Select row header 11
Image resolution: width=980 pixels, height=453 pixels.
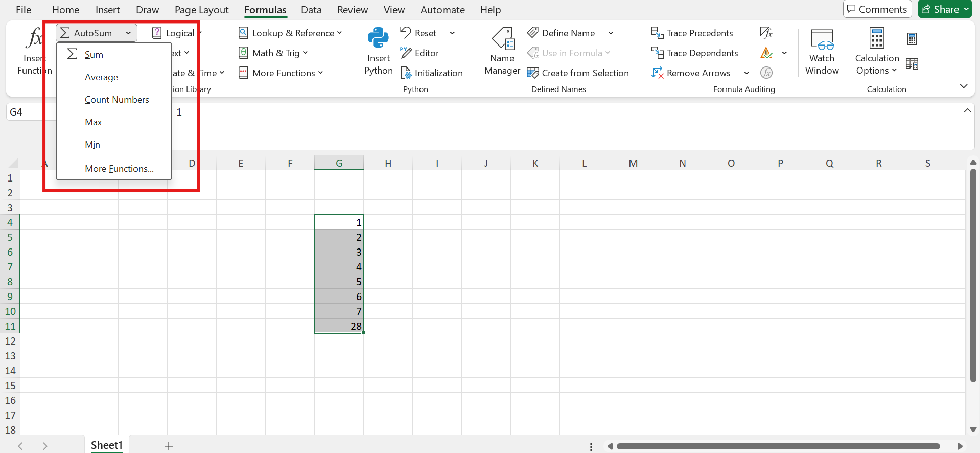[10, 326]
